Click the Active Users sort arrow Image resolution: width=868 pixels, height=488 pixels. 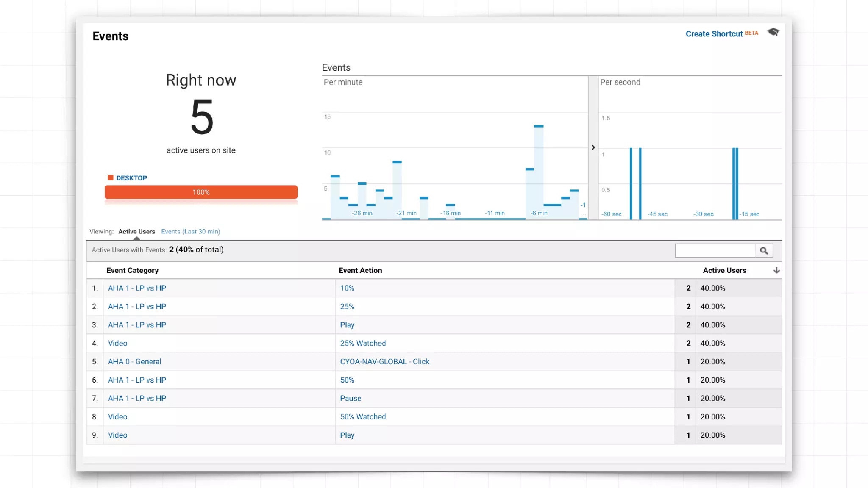click(776, 270)
